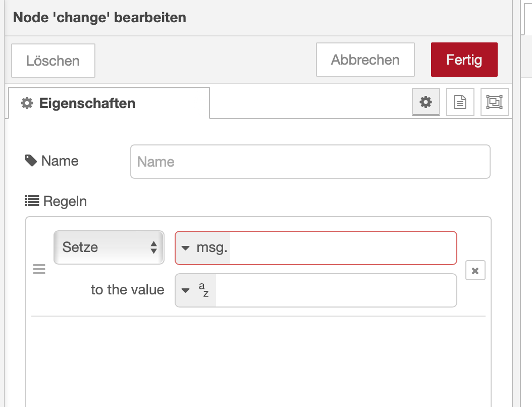Viewport: 532px width, 407px height.
Task: Click the gear icon in Eigenschaften tab
Action: pyautogui.click(x=27, y=104)
